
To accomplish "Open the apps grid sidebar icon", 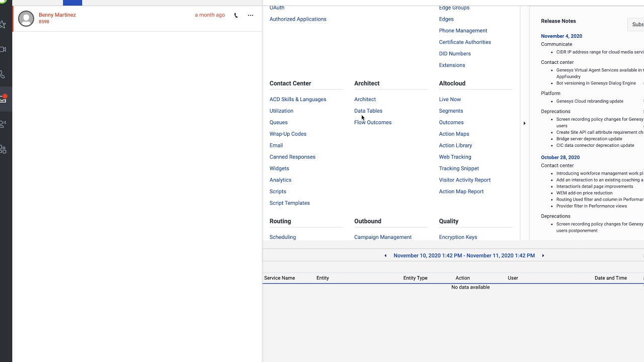I will tap(3, 149).
